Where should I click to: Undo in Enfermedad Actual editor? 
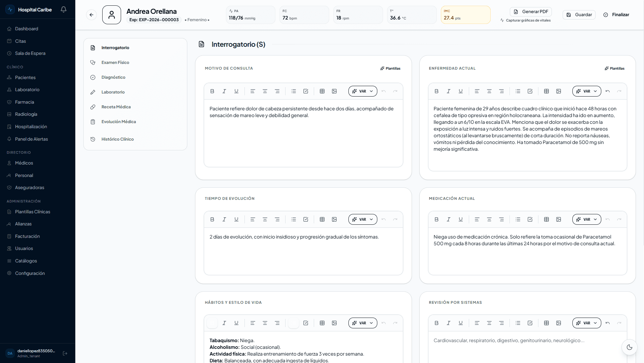(608, 91)
